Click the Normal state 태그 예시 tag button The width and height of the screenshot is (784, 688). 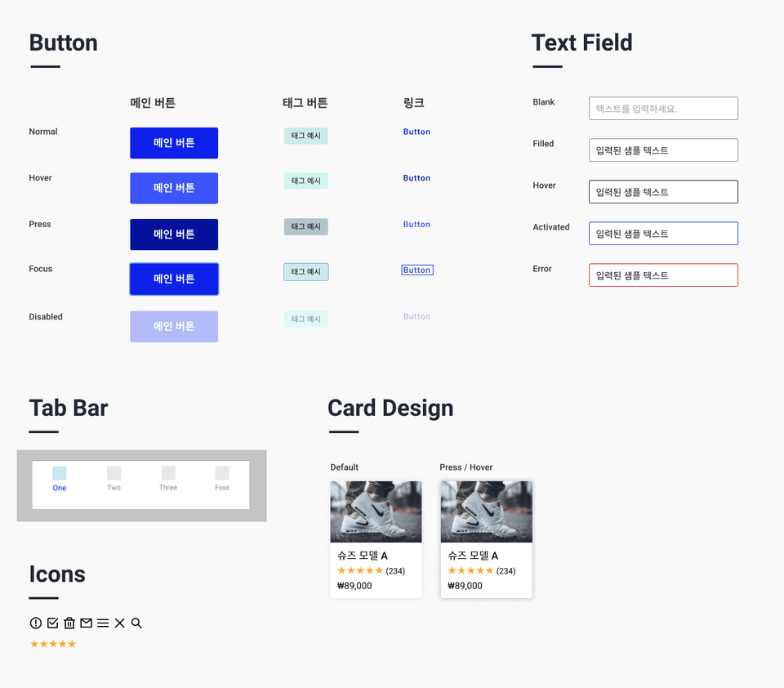pyautogui.click(x=306, y=136)
